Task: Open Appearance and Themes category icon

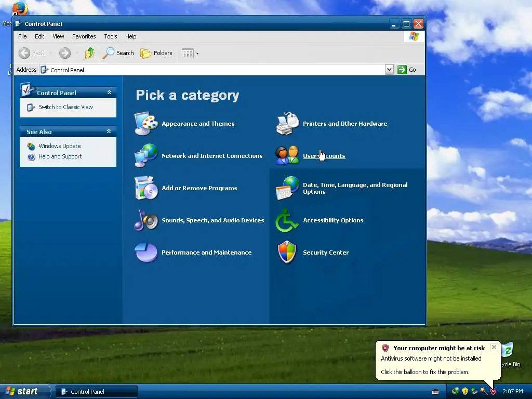Action: click(x=146, y=124)
